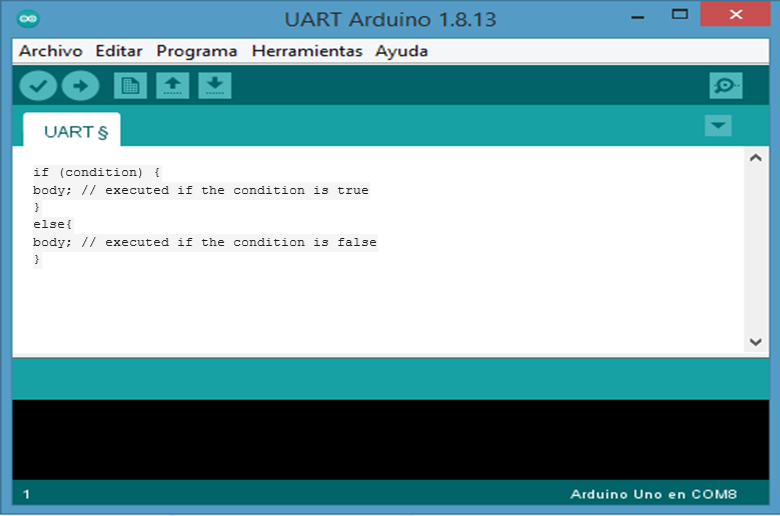Create a new sketch with the New icon
This screenshot has height=516, width=780.
(x=130, y=86)
